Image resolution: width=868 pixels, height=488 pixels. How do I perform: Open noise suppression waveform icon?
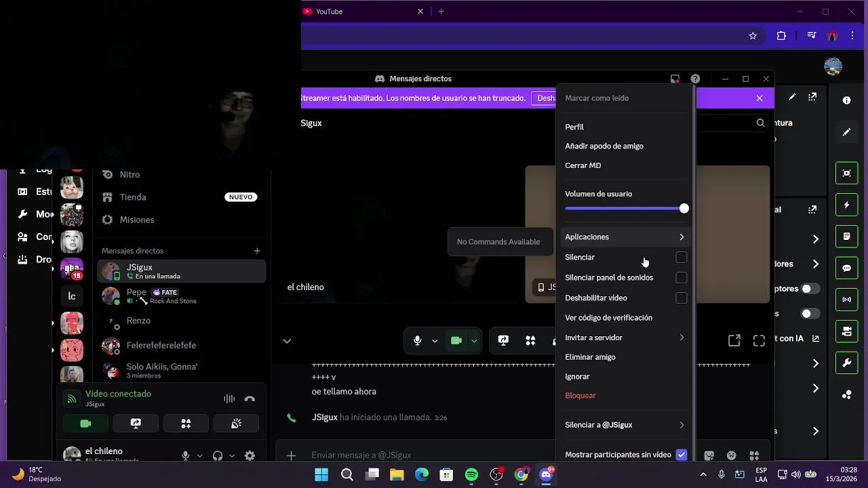(x=229, y=399)
